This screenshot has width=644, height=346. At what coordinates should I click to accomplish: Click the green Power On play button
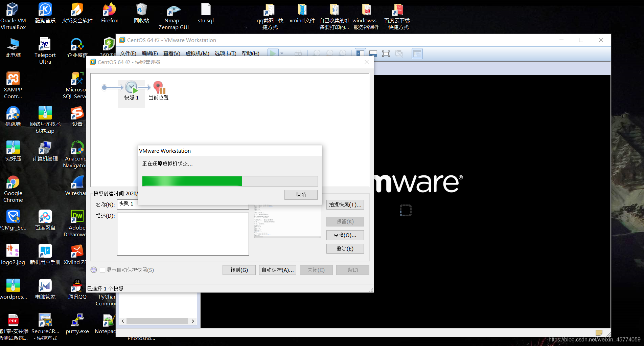[273, 53]
